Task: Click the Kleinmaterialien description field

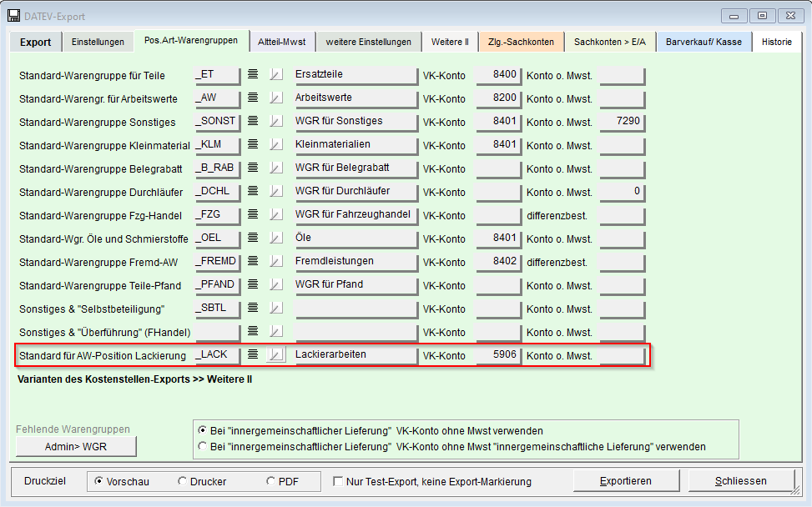Action: 356,145
